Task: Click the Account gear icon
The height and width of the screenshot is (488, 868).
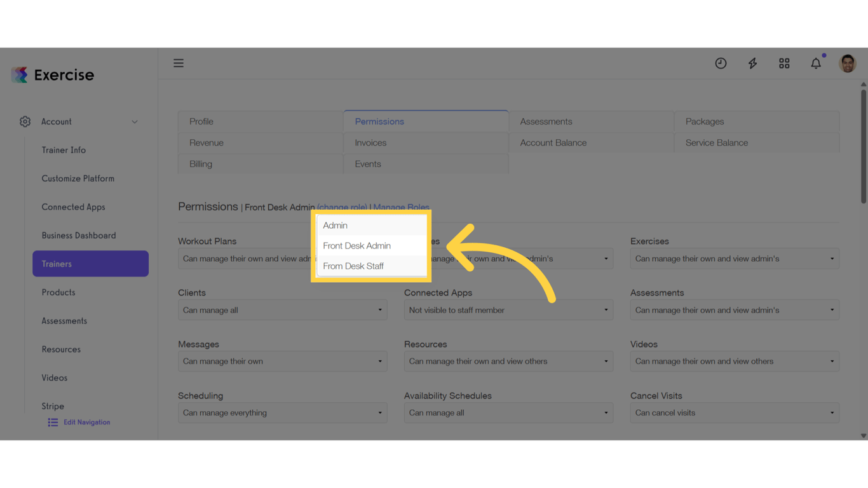Action: tap(25, 121)
